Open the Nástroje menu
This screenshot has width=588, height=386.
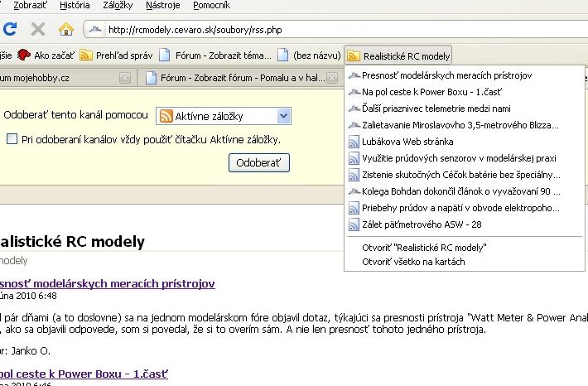click(163, 5)
